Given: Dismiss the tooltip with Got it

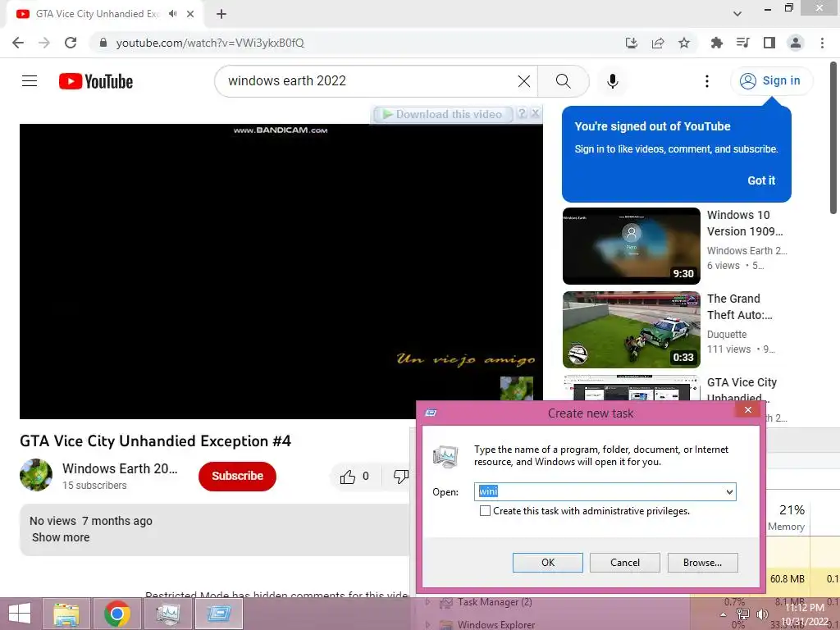Looking at the screenshot, I should click(761, 180).
